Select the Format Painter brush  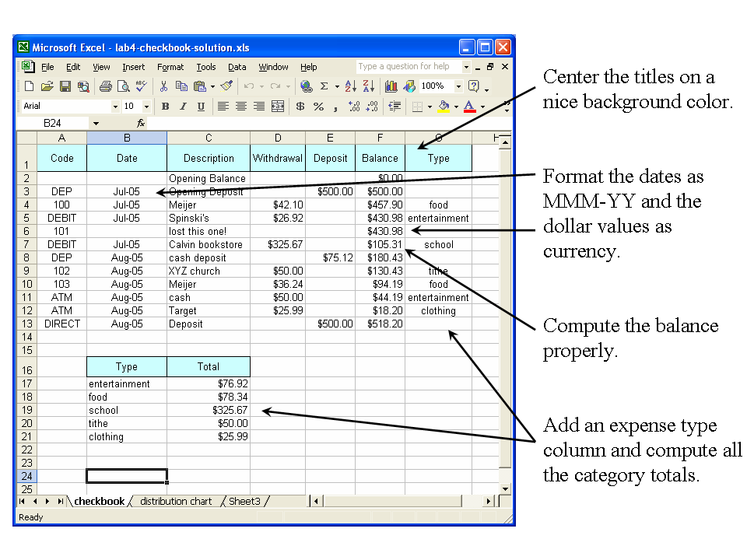(x=226, y=86)
